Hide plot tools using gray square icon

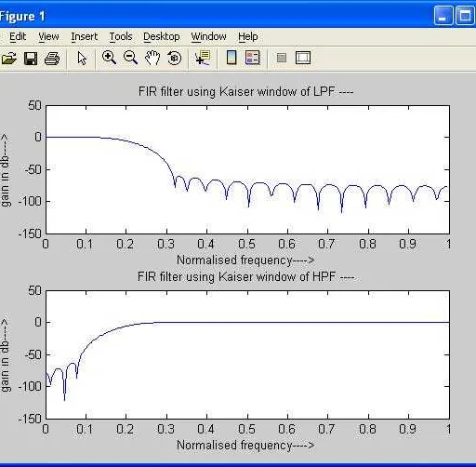282,58
